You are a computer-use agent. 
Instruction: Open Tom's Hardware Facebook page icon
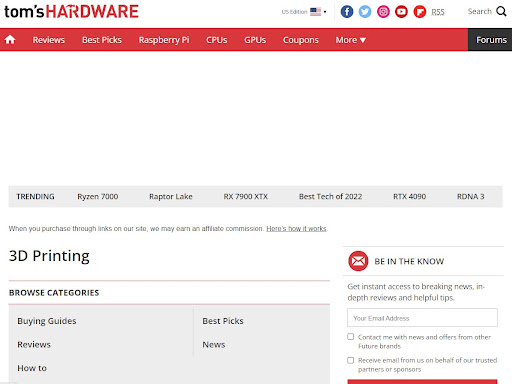click(347, 12)
